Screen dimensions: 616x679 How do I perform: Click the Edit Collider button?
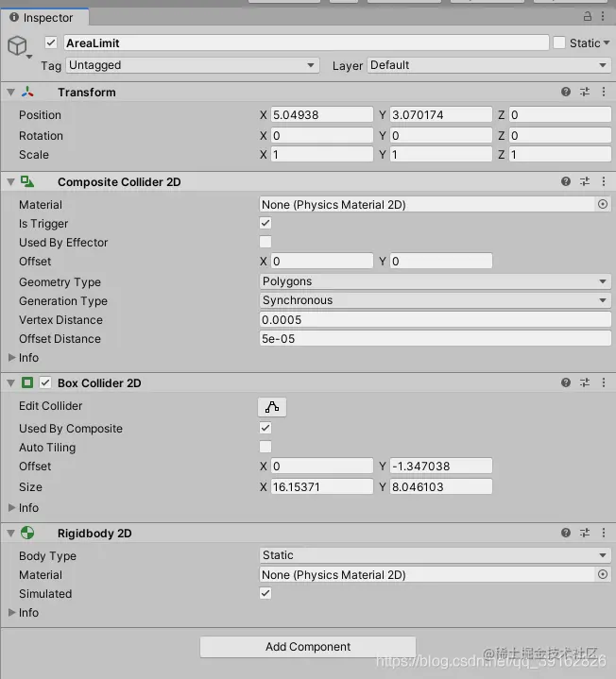coord(272,407)
